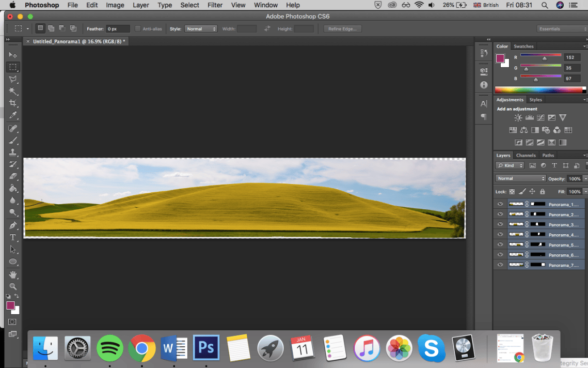The width and height of the screenshot is (588, 368).
Task: Select the Crop tool
Action: click(13, 103)
